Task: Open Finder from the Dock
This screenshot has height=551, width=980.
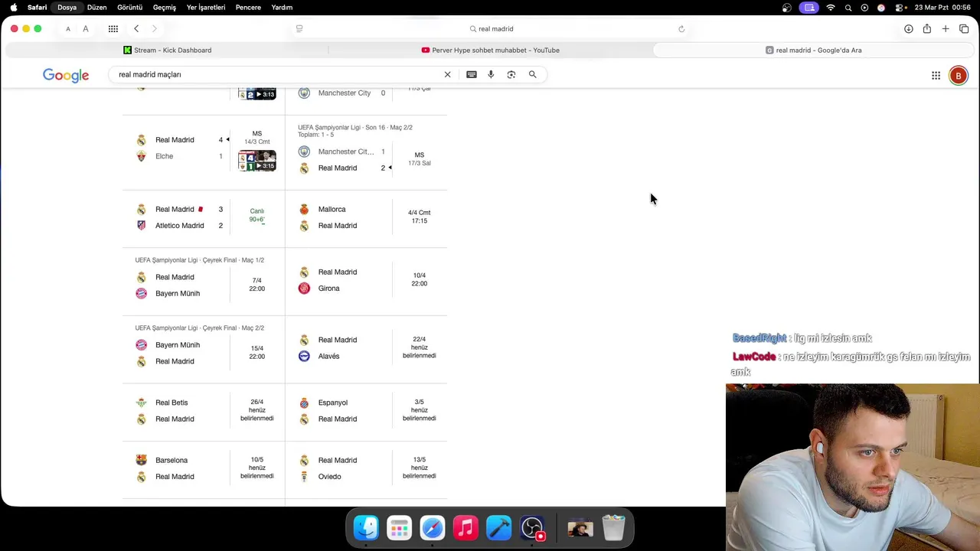Action: point(366,528)
